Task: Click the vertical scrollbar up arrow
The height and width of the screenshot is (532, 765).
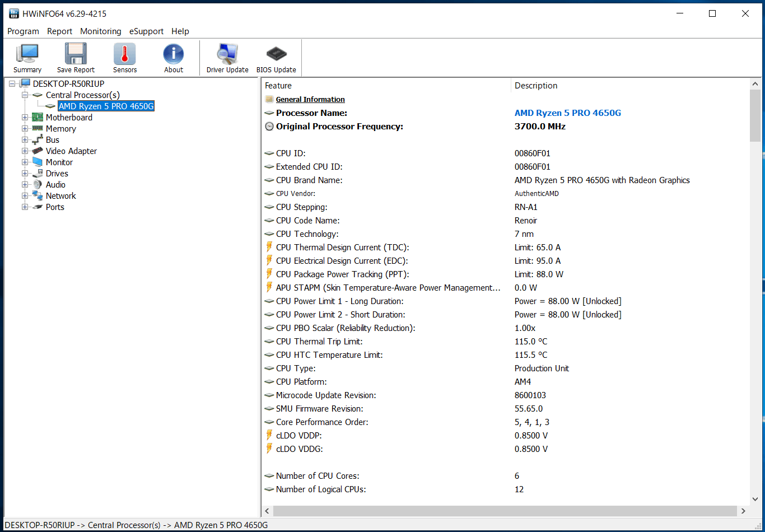Action: (755, 85)
